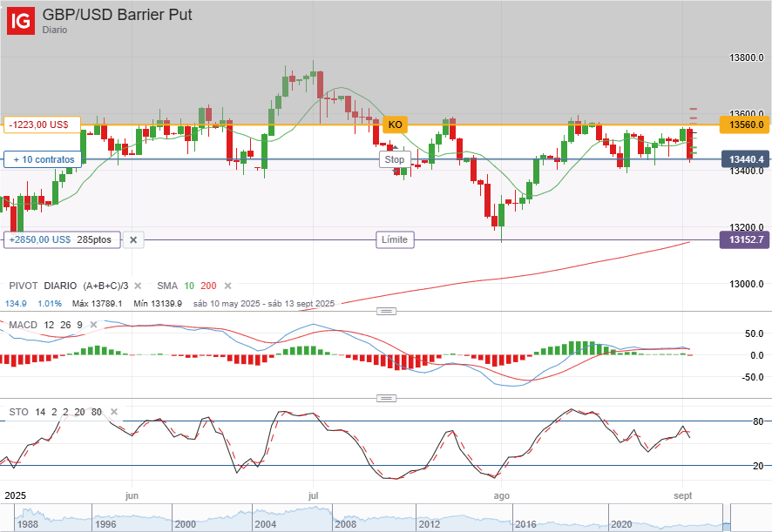Click the +2850,00 US$ profit label
This screenshot has height=532, width=772.
click(x=62, y=239)
